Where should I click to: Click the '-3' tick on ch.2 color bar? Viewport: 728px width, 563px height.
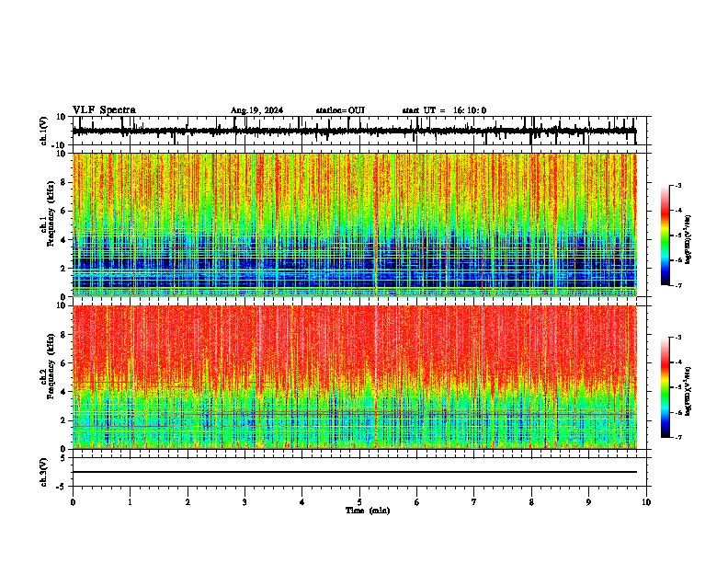click(x=678, y=338)
